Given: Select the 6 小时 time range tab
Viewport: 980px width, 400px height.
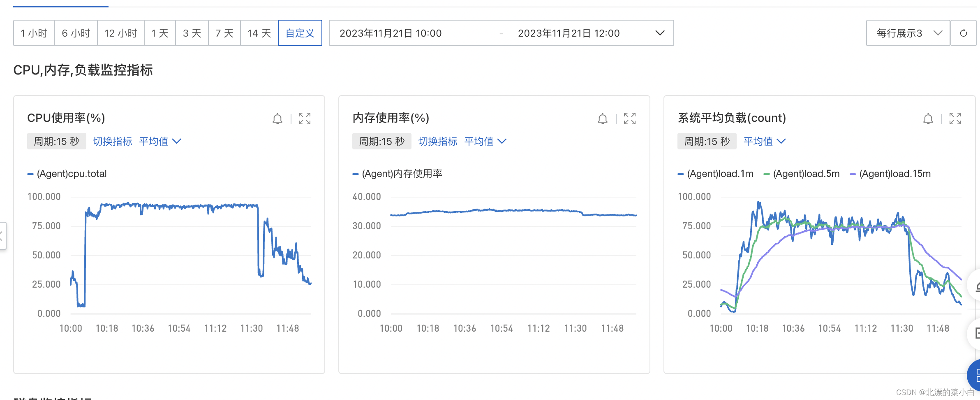Looking at the screenshot, I should point(76,33).
